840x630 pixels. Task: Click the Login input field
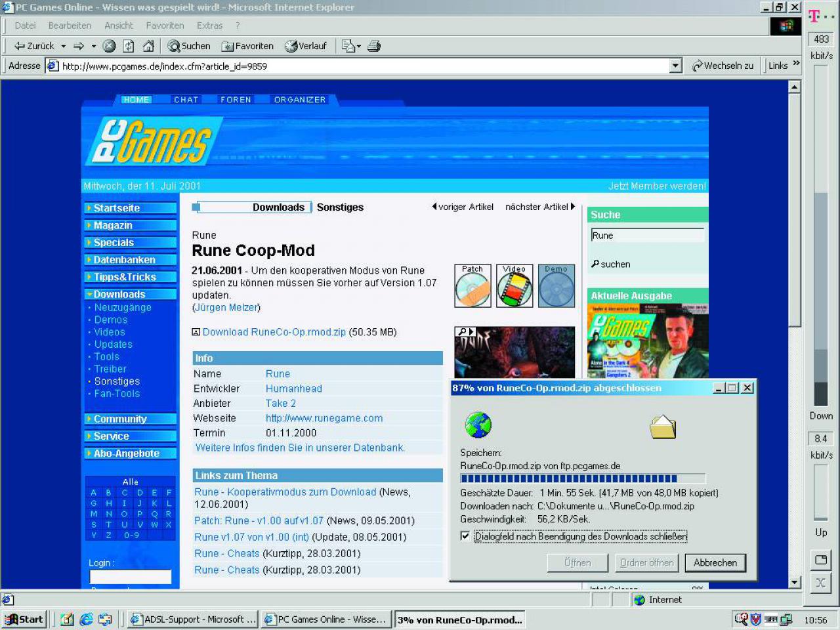click(130, 577)
